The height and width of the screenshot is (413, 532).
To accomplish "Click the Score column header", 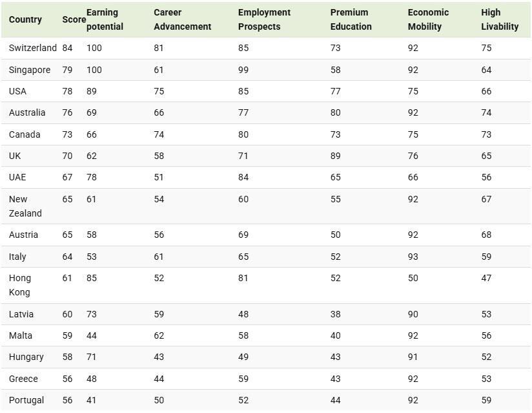I will (x=74, y=19).
